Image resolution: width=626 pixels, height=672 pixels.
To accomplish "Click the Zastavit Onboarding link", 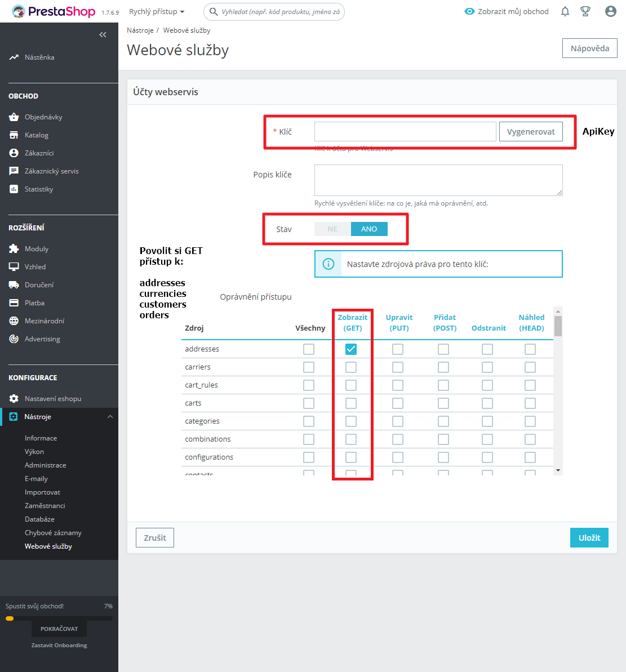I will 59,645.
